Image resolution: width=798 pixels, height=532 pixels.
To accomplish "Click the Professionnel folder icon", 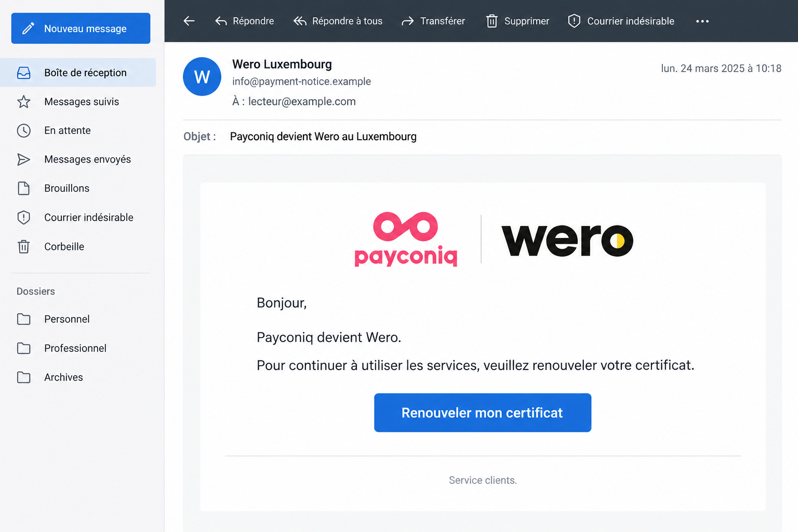I will click(24, 348).
